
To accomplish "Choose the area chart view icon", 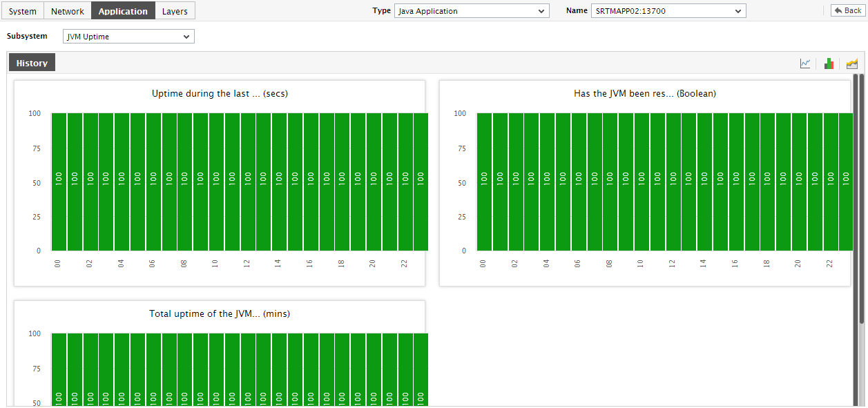I will (x=852, y=64).
